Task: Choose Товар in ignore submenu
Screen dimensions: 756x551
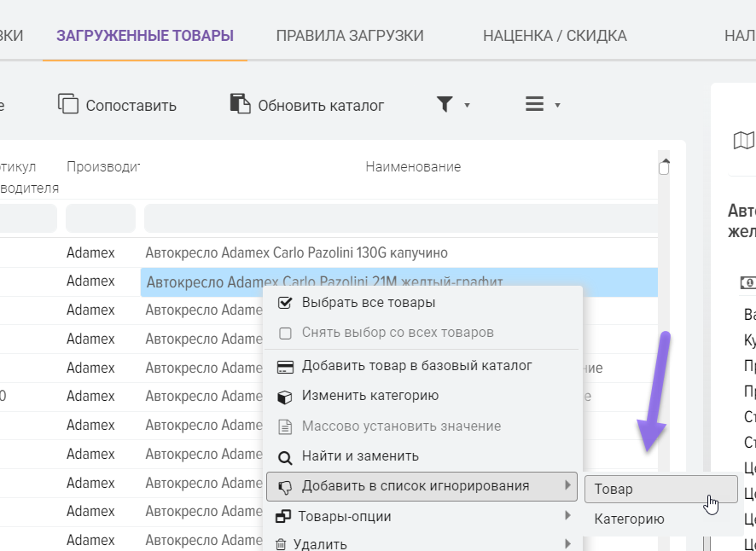Action: coord(614,490)
